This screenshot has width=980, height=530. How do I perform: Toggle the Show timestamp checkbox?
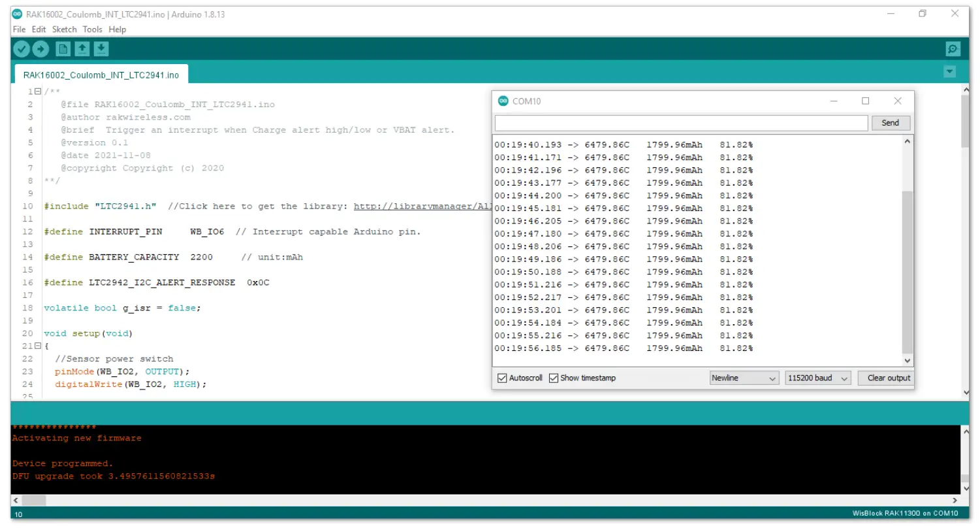point(554,378)
